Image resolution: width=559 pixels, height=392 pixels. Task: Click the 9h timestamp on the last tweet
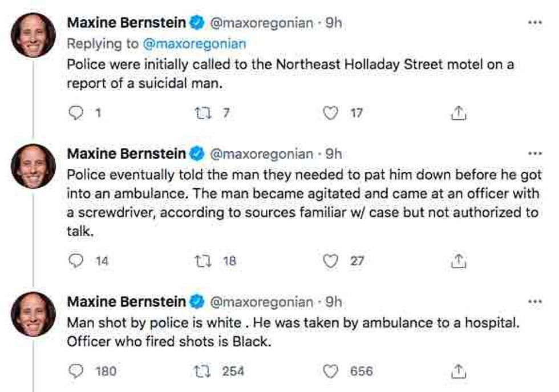pos(334,302)
